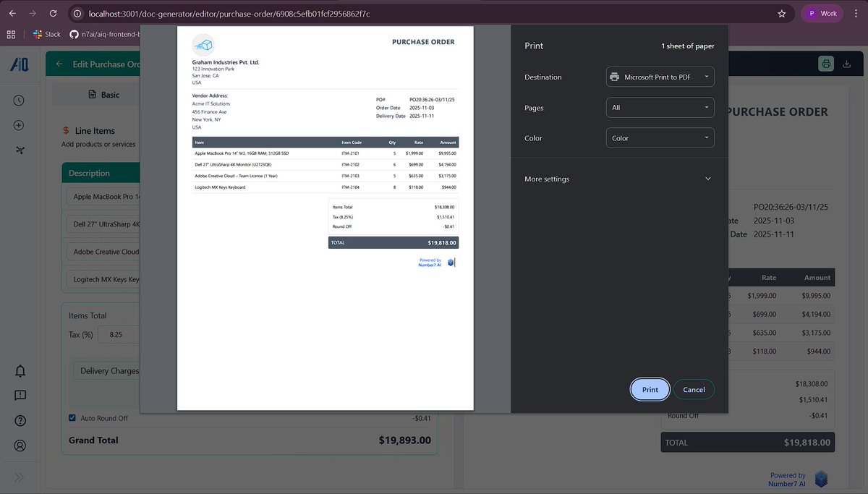This screenshot has width=868, height=494.
Task: Click "Graham Industries Pvt. Ltd." in preview
Action: 226,62
